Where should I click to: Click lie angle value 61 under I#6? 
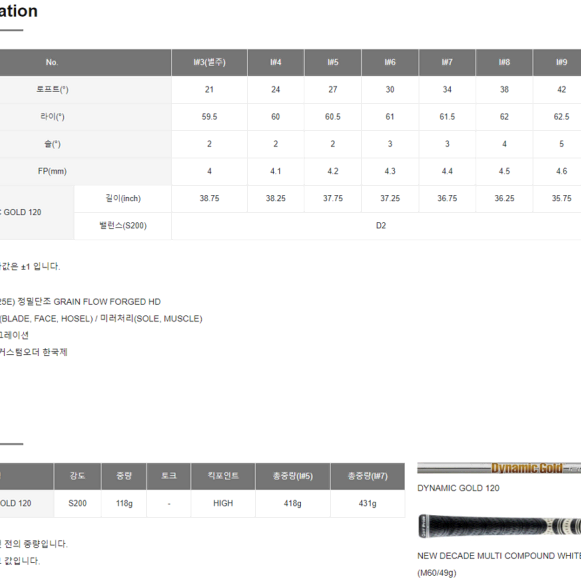coord(390,117)
